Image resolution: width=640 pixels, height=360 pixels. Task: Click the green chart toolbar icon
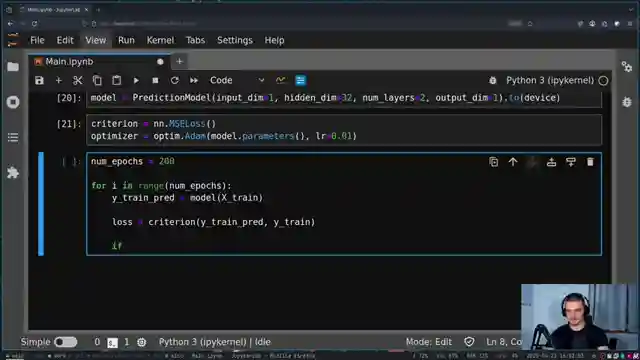point(281,80)
